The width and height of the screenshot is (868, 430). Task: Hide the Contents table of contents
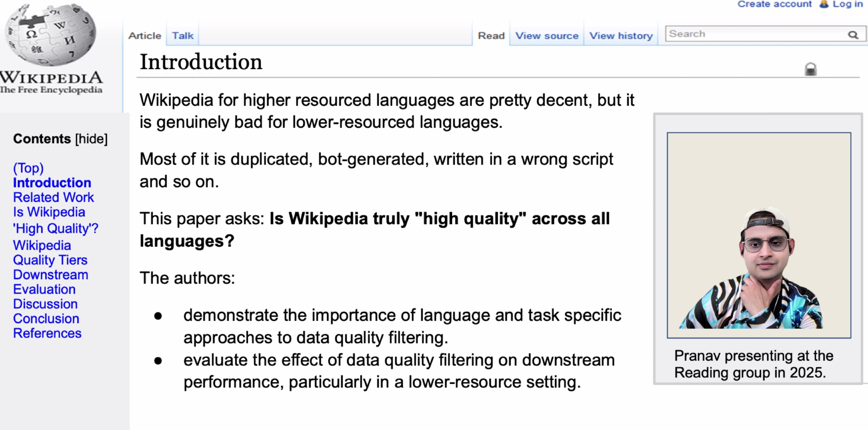[91, 139]
